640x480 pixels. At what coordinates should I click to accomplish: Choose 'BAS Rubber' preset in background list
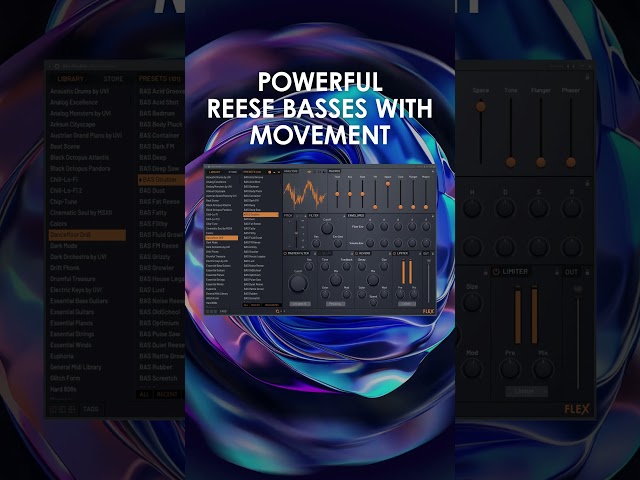click(x=156, y=367)
